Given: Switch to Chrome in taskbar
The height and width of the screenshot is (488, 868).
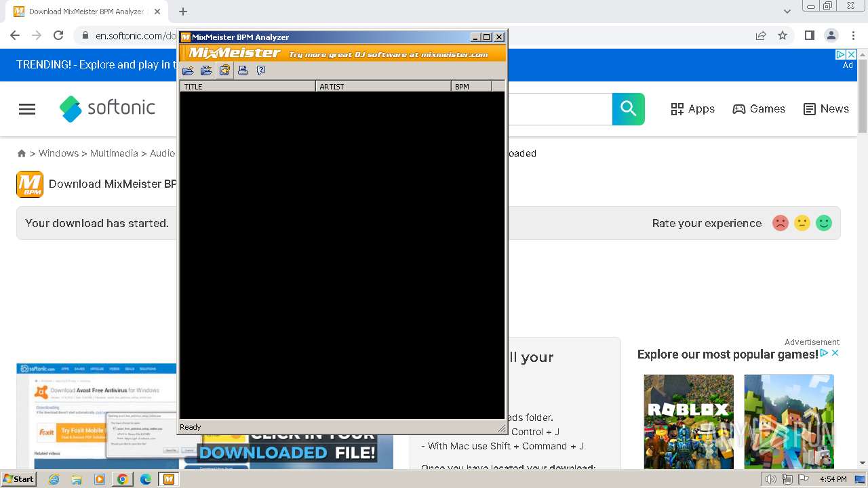Looking at the screenshot, I should tap(122, 479).
